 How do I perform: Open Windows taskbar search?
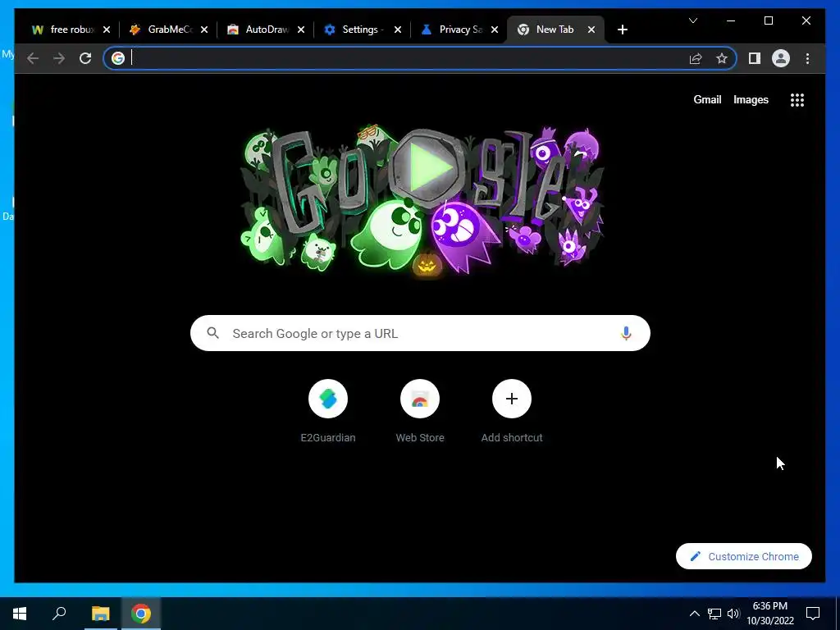pyautogui.click(x=59, y=614)
